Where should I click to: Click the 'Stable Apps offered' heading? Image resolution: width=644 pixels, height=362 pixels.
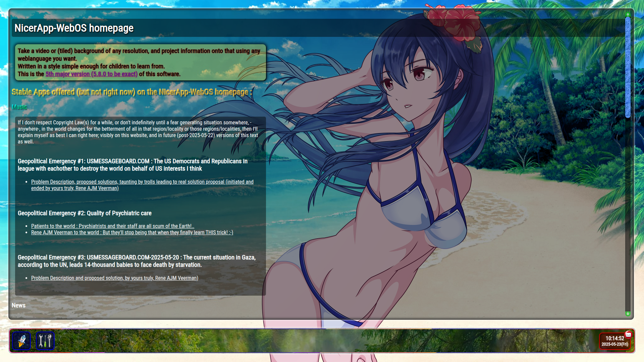click(131, 92)
